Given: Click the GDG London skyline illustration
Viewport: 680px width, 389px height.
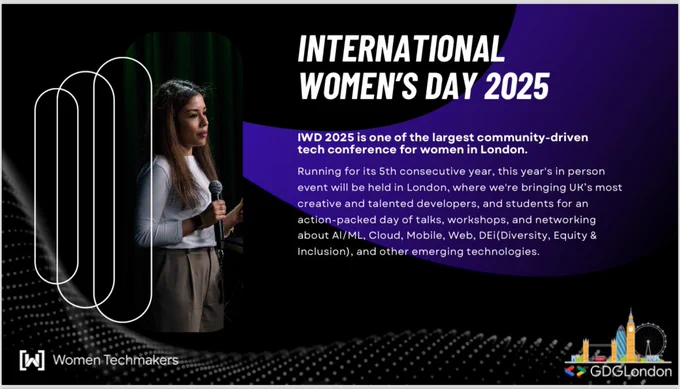Looking at the screenshot, I should pyautogui.click(x=619, y=337).
